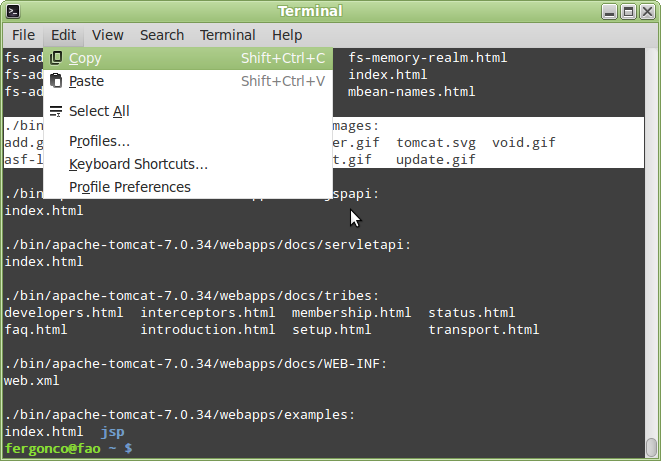661x461 pixels.
Task: Click interceptors.html file name
Action: point(208,313)
